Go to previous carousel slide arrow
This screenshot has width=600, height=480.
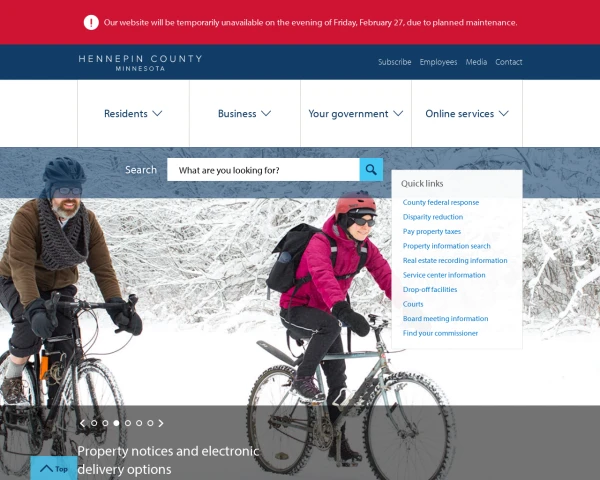pyautogui.click(x=82, y=423)
